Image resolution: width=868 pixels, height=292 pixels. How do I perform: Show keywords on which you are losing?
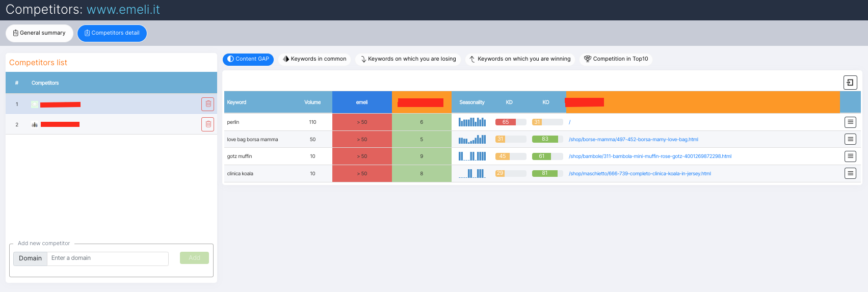point(408,59)
